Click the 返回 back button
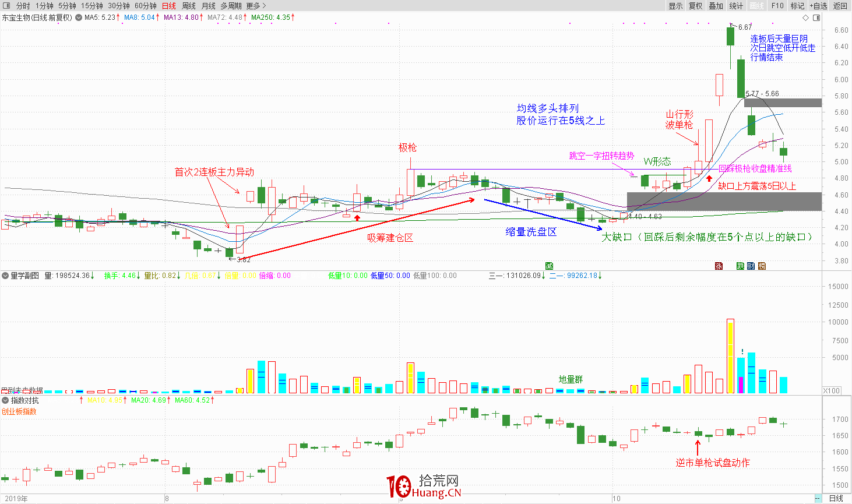Screen dimensions: 852x504 coord(840,6)
